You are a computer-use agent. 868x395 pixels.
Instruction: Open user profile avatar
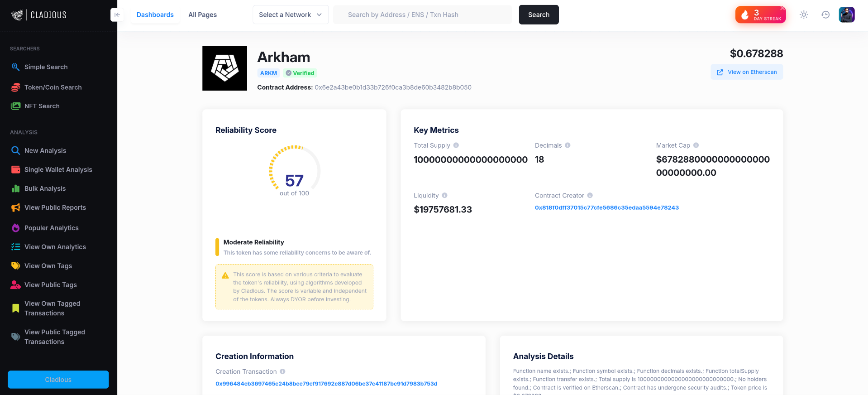[847, 15]
